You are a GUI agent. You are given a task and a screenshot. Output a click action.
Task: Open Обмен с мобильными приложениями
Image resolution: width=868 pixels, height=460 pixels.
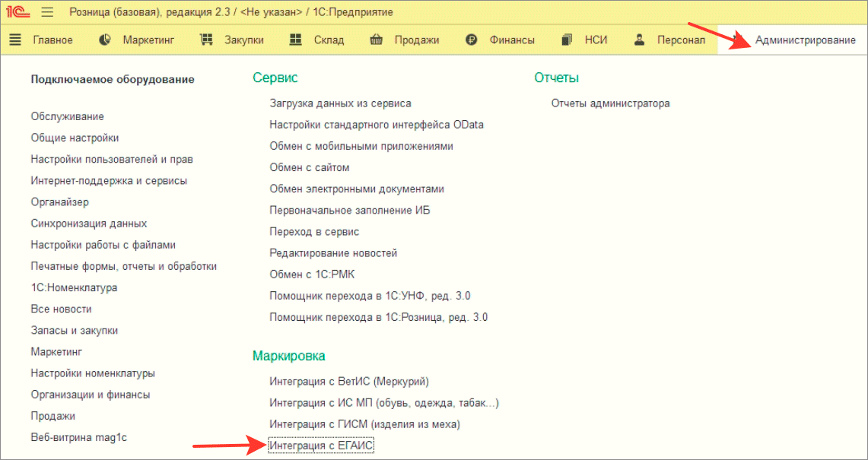tap(361, 146)
